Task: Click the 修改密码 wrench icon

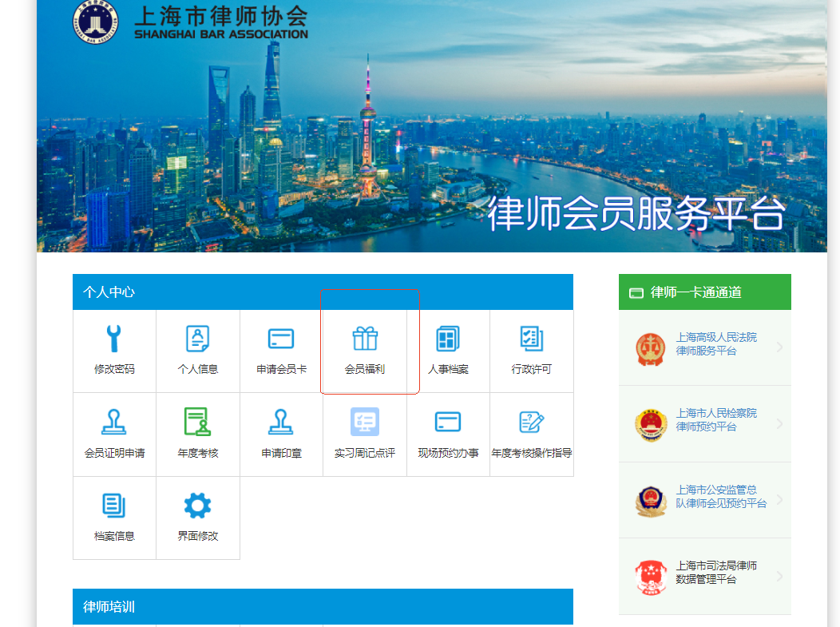Action: (114, 339)
